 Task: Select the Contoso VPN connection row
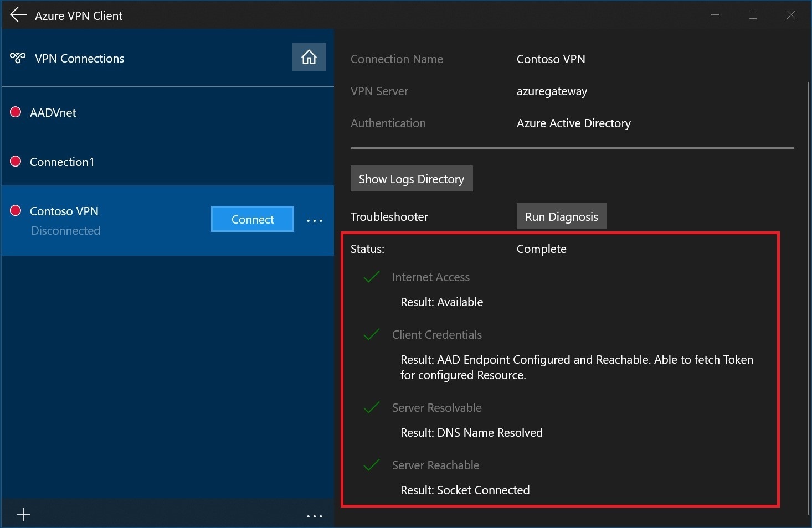167,220
